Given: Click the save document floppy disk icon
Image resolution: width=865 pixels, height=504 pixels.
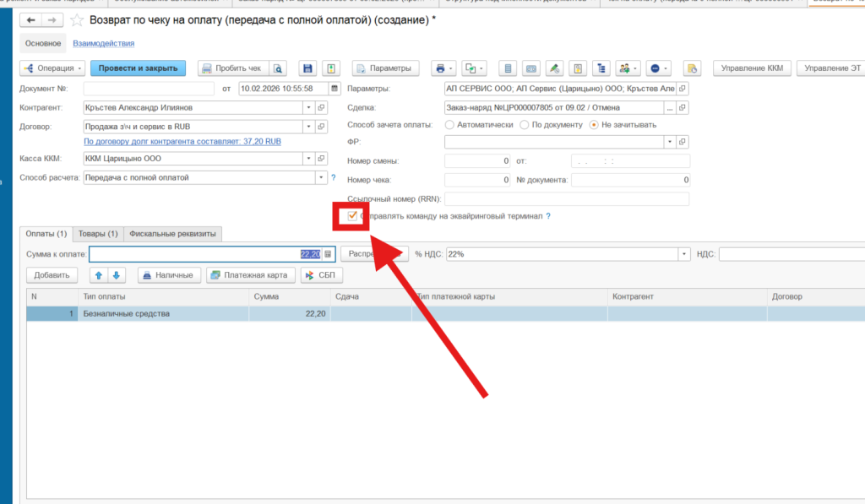Looking at the screenshot, I should pyautogui.click(x=307, y=68).
